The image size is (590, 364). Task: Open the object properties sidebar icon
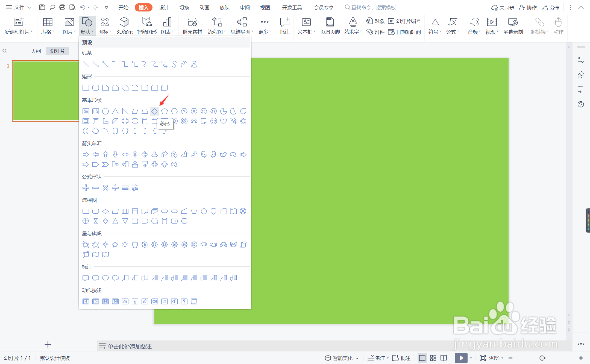point(581,60)
